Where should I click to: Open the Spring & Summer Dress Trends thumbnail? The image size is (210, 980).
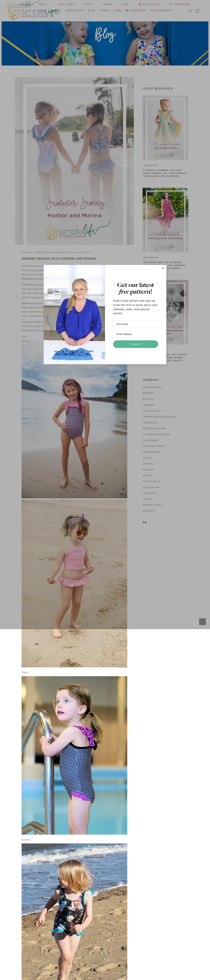click(165, 128)
